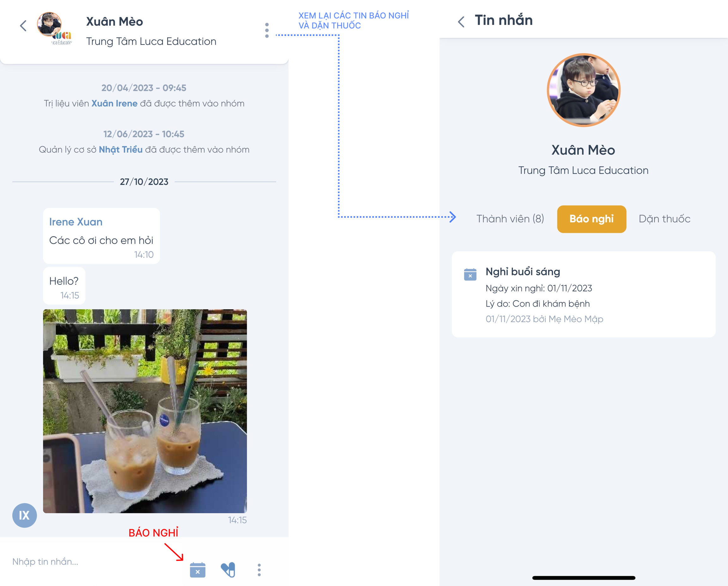Open medication instruction pill icon
728x586 pixels.
click(228, 570)
